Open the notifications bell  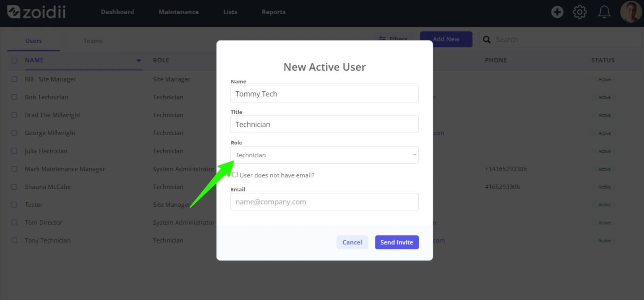[x=604, y=12]
